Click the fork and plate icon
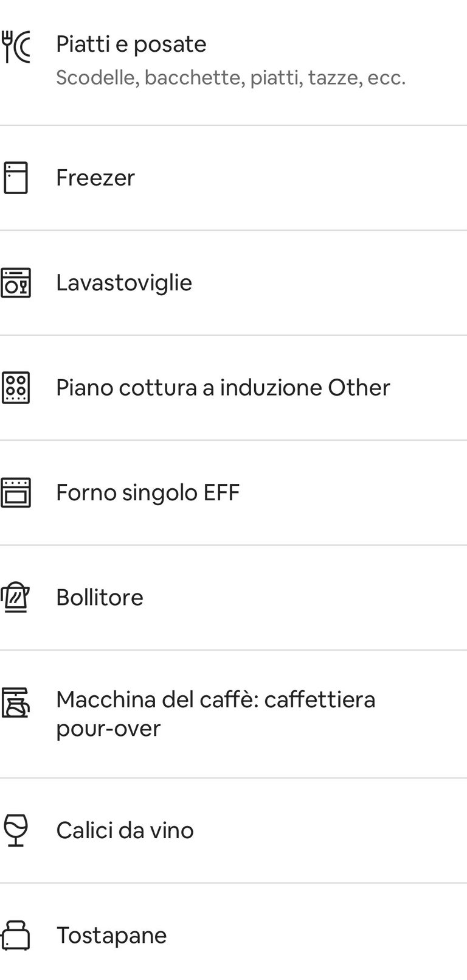This screenshot has width=467, height=980. [x=16, y=47]
